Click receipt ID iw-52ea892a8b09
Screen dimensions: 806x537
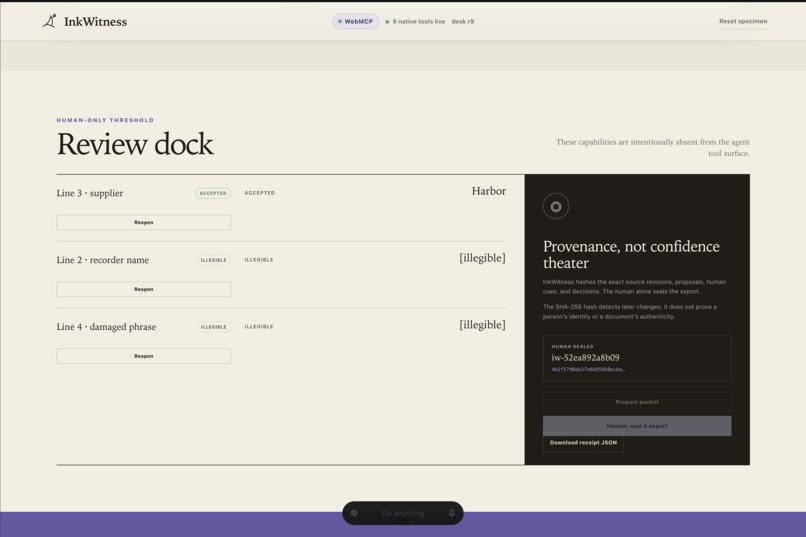click(585, 358)
